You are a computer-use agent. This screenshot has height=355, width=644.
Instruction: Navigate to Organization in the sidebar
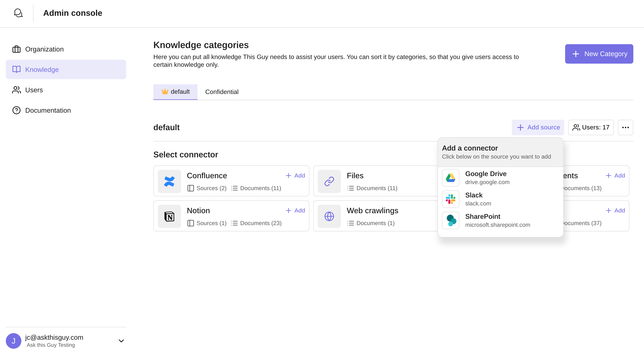click(x=44, y=49)
